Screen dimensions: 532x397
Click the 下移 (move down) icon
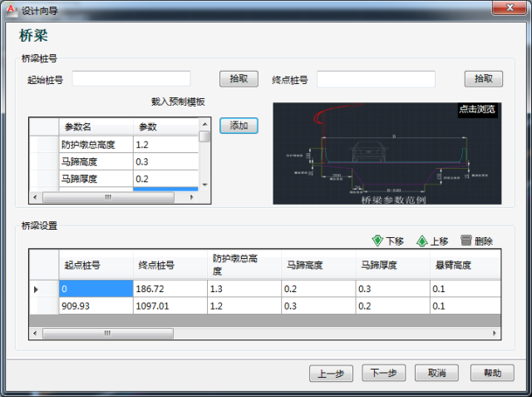click(x=377, y=241)
